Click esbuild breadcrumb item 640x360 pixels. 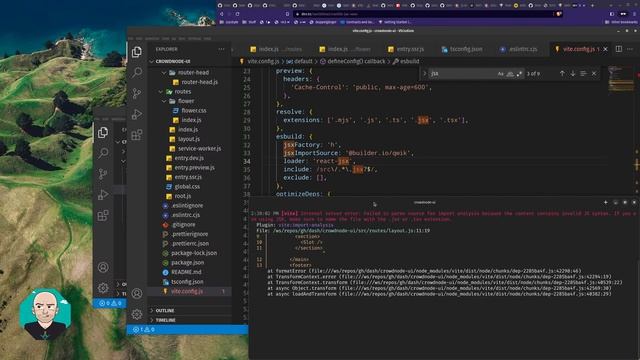pyautogui.click(x=410, y=61)
